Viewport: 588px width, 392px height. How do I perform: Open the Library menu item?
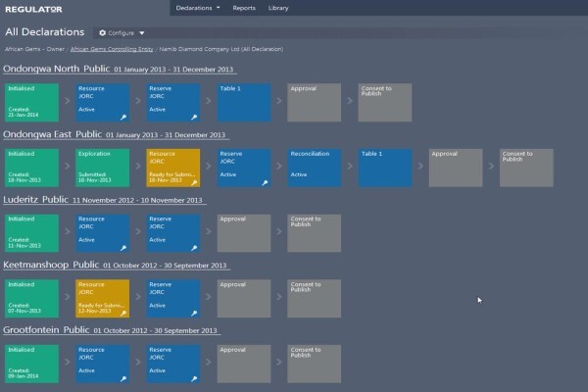[278, 8]
